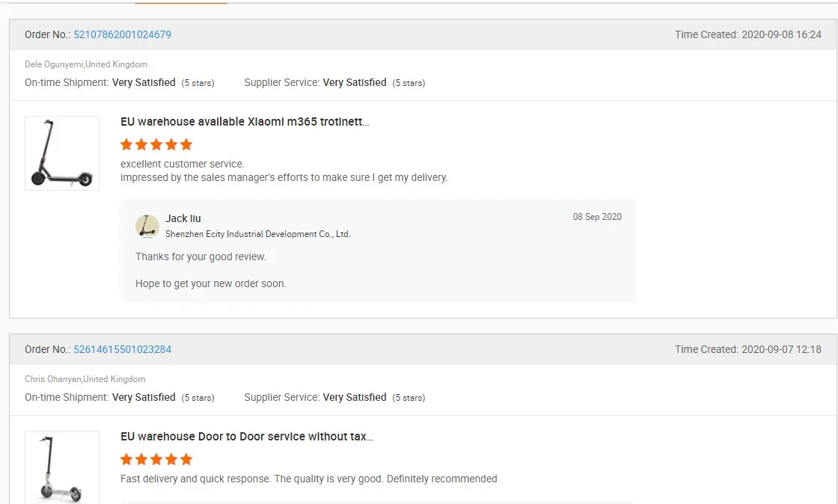838x504 pixels.
Task: Click five-star rating under Door to Door title
Action: pyautogui.click(x=156, y=459)
